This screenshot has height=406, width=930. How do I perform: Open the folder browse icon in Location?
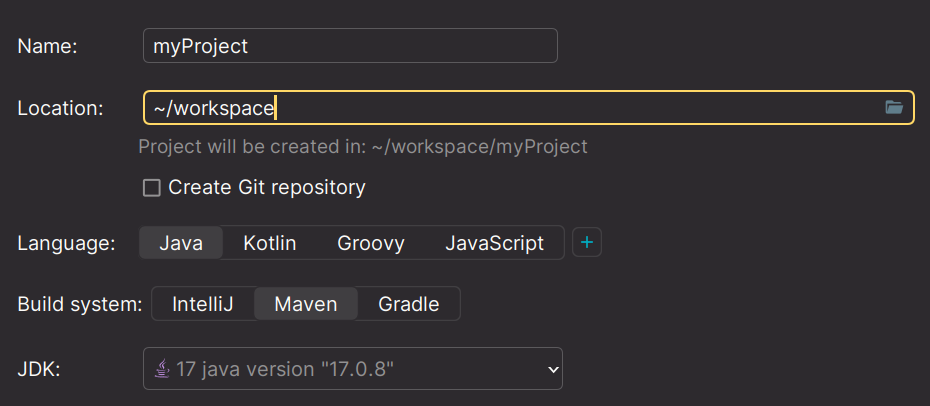894,108
